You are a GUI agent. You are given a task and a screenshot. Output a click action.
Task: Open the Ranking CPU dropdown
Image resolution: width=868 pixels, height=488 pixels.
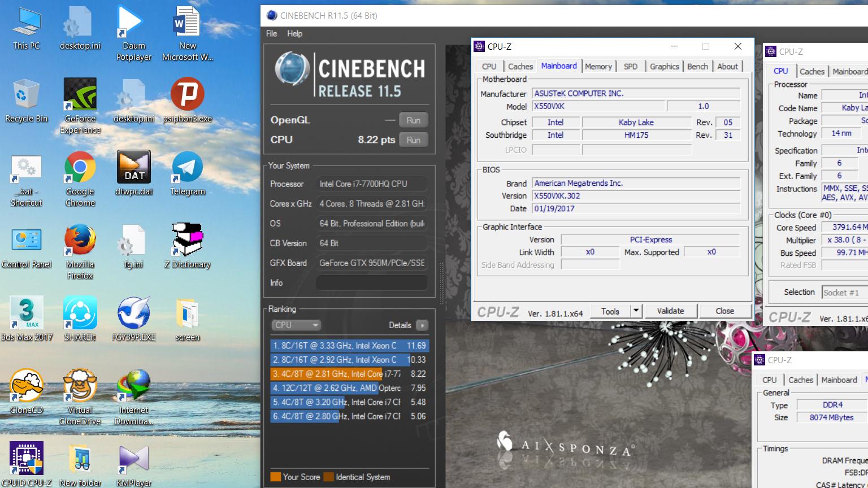tap(296, 325)
